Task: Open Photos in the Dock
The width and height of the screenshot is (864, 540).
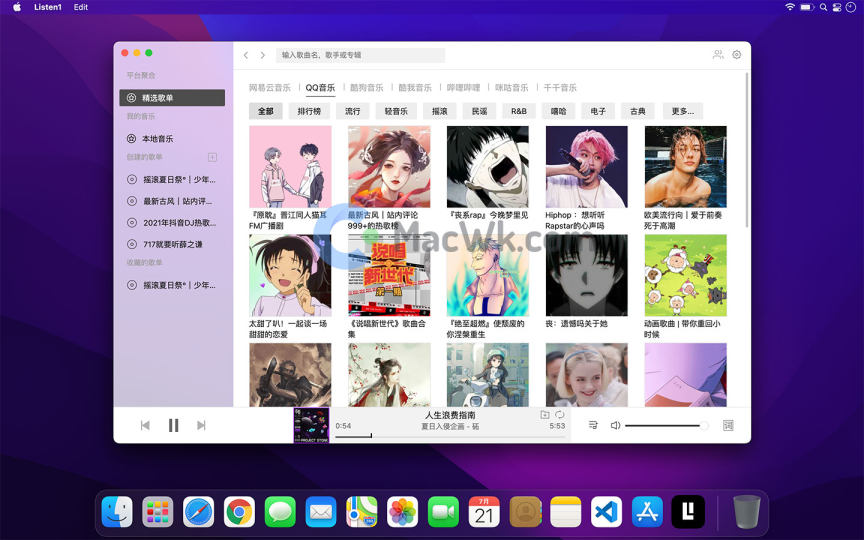Action: tap(402, 512)
